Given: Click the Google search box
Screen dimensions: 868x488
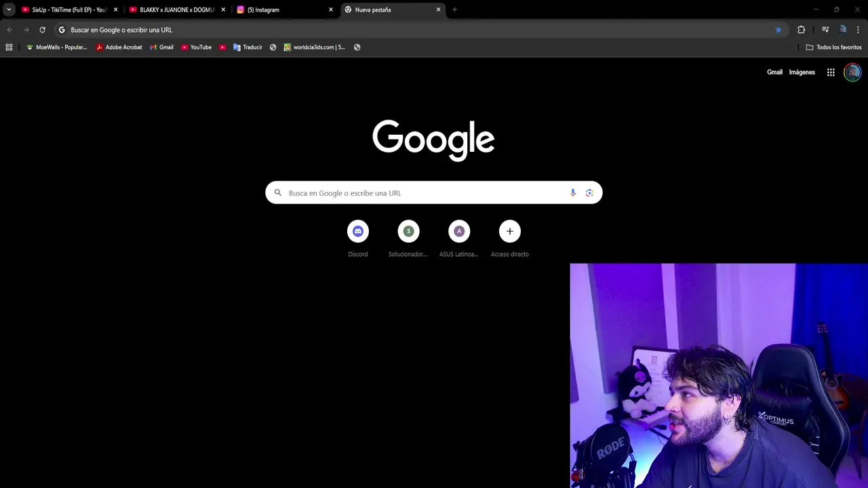Looking at the screenshot, I should pos(433,193).
